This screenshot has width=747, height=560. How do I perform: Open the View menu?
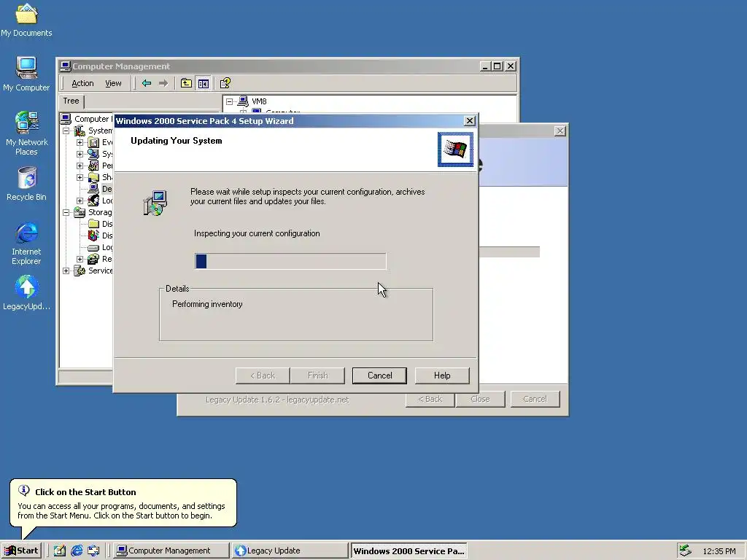tap(113, 83)
